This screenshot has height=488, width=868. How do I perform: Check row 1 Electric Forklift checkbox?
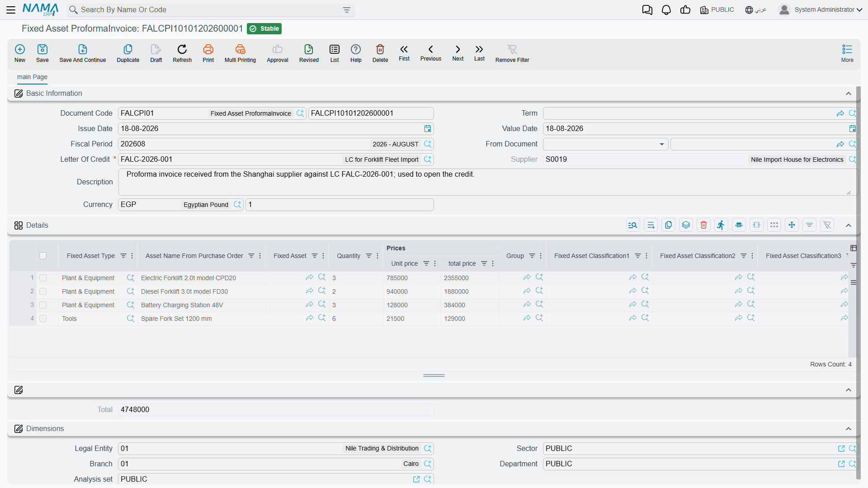[43, 278]
